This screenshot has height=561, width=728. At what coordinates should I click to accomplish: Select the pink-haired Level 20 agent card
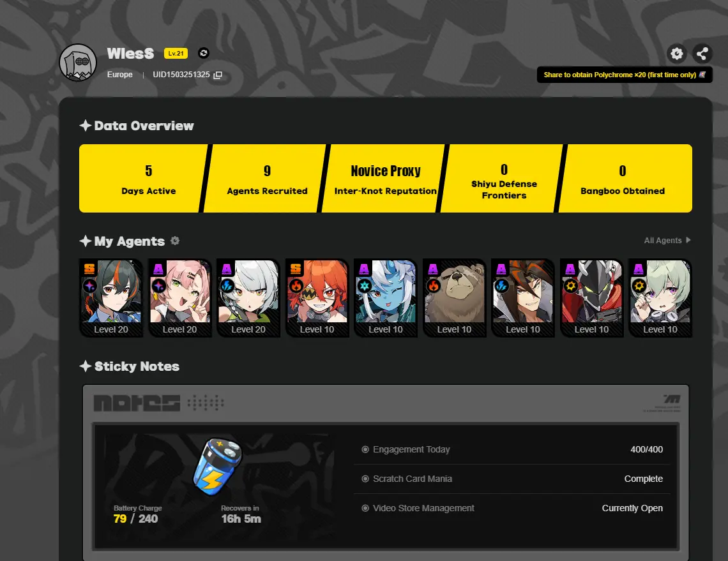180,297
